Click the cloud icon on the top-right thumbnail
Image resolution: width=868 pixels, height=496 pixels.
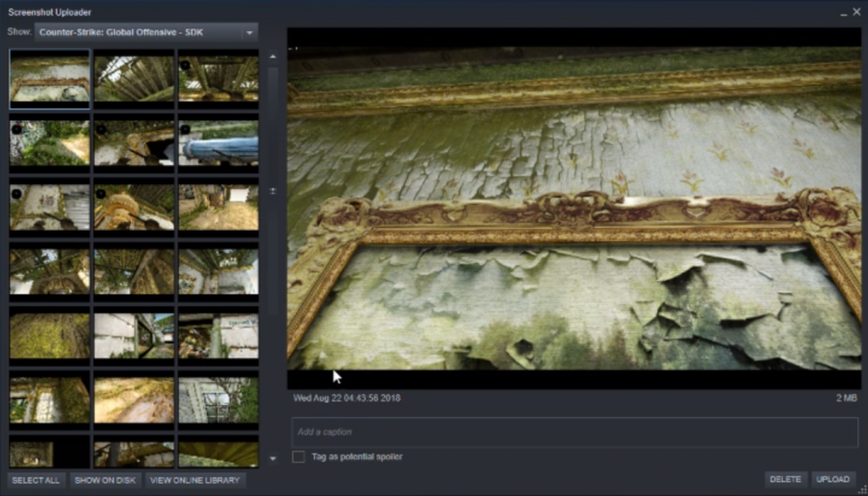185,64
